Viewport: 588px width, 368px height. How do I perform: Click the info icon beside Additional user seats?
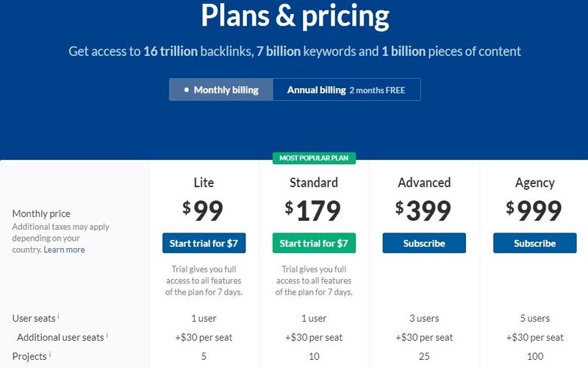(107, 336)
